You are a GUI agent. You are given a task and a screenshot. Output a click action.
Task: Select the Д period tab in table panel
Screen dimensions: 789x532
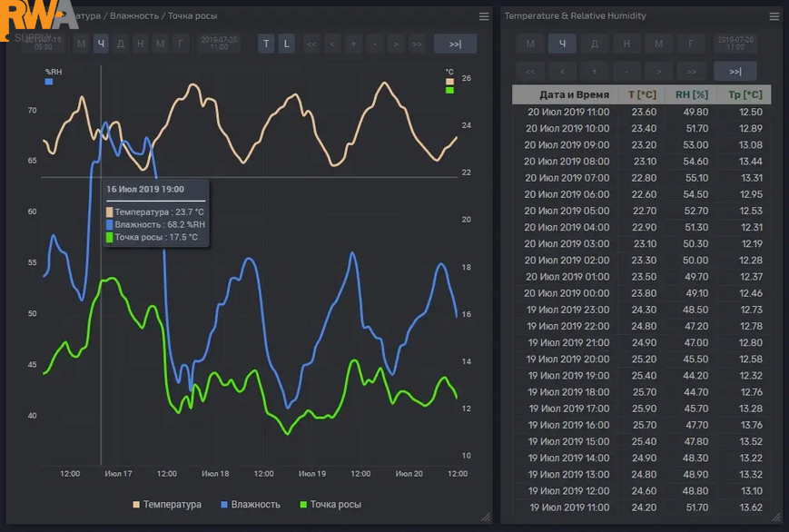click(x=595, y=44)
